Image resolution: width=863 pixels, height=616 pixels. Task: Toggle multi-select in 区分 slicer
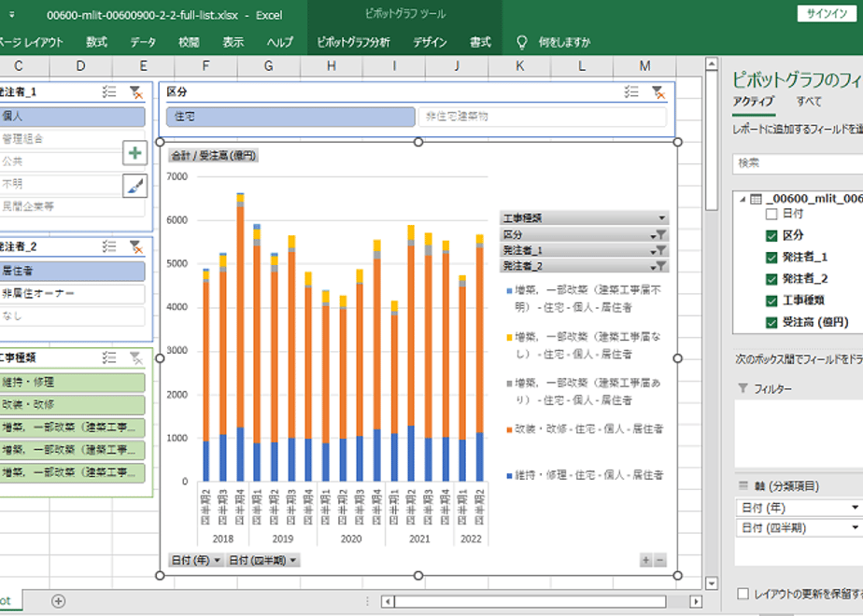(x=631, y=92)
